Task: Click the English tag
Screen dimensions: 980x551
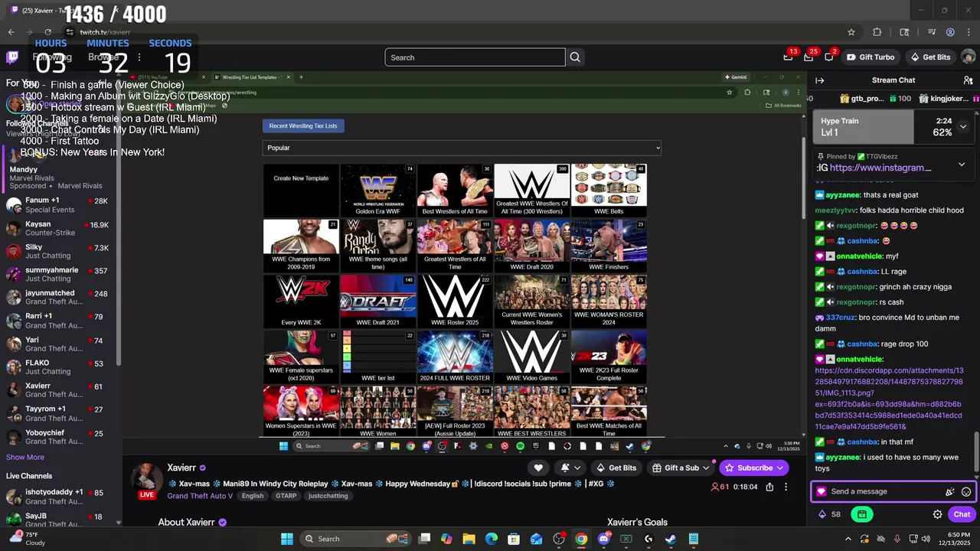Action: click(253, 496)
